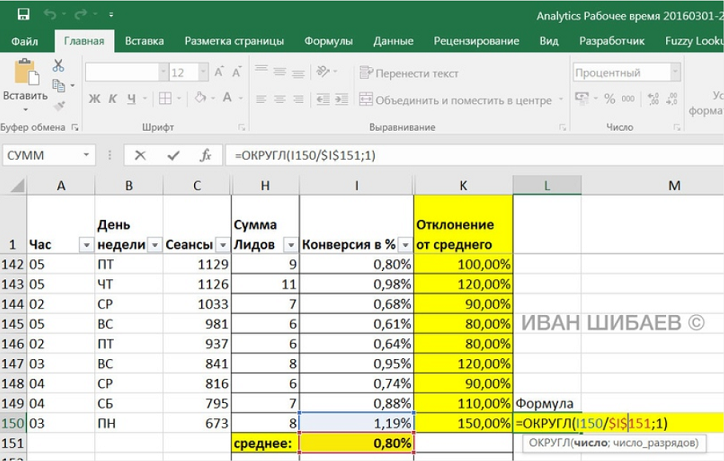Image resolution: width=724 pixels, height=461 pixels.
Task: Click the Name Box showing СУММ
Action: [x=48, y=155]
